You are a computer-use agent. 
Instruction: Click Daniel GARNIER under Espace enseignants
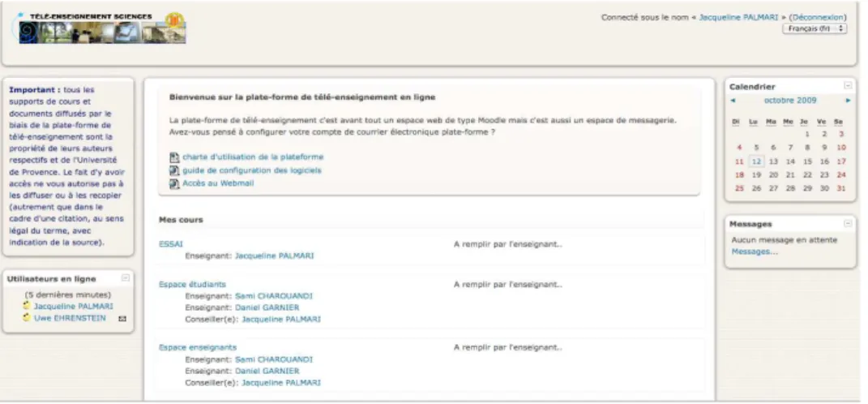point(267,371)
